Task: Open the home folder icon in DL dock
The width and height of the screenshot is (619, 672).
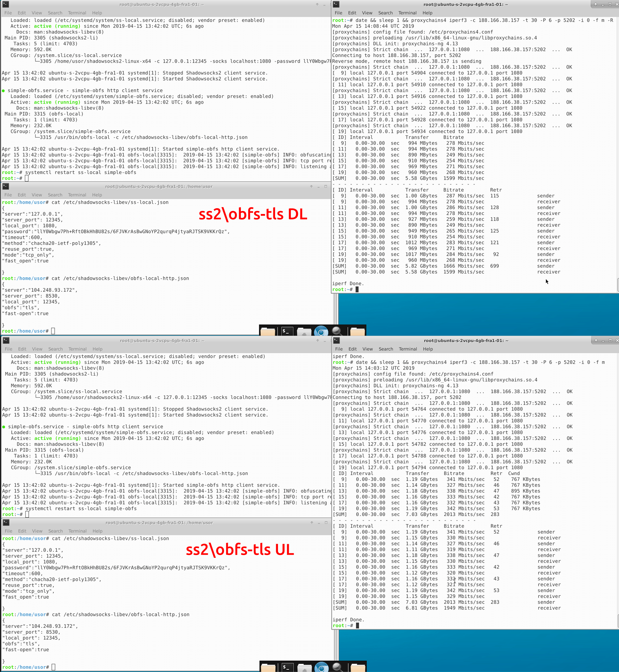Action: pos(304,331)
